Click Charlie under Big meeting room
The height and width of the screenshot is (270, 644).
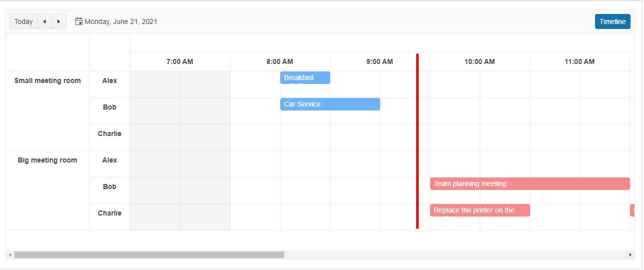[x=109, y=213]
